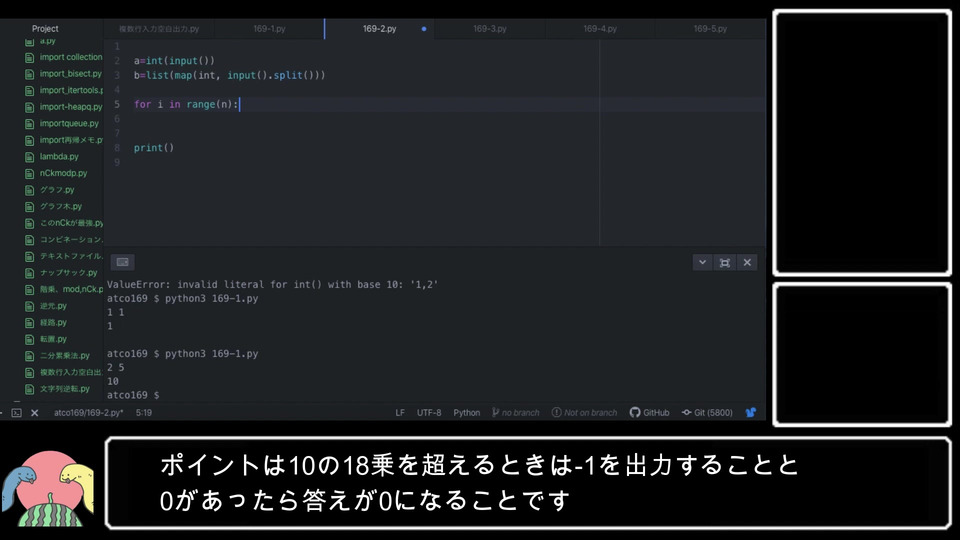960x540 pixels.
Task: Open import_itertools file in tree
Action: [71, 90]
